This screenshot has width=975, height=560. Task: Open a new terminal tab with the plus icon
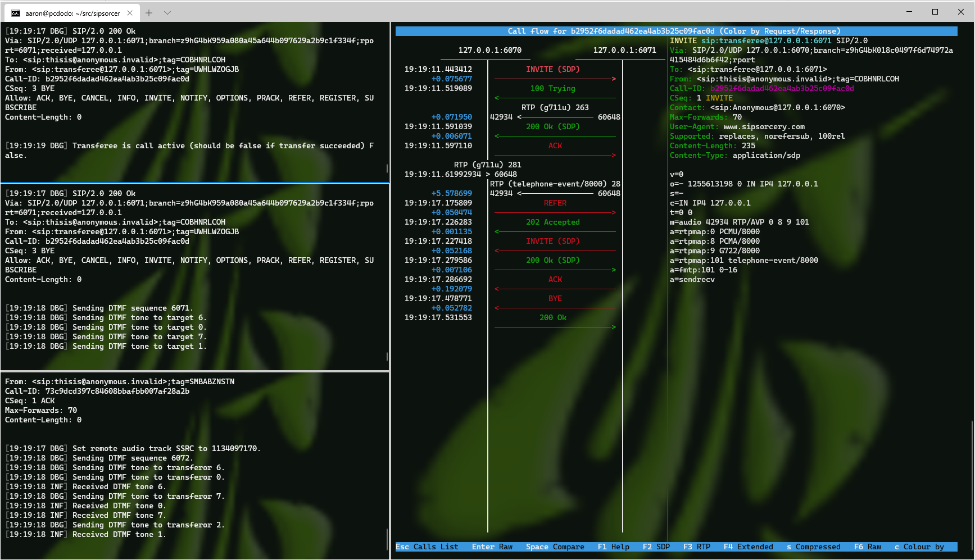point(148,12)
